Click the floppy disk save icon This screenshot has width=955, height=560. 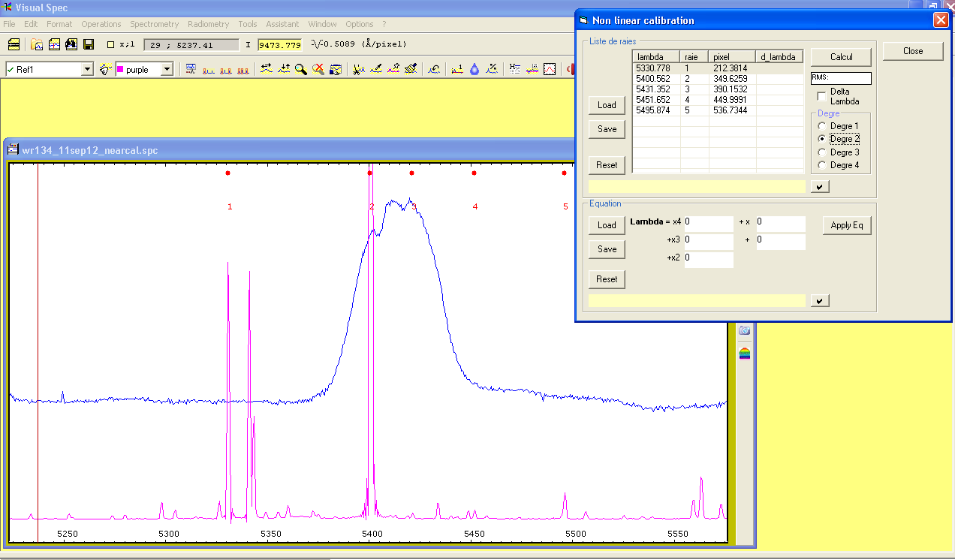pyautogui.click(x=89, y=44)
